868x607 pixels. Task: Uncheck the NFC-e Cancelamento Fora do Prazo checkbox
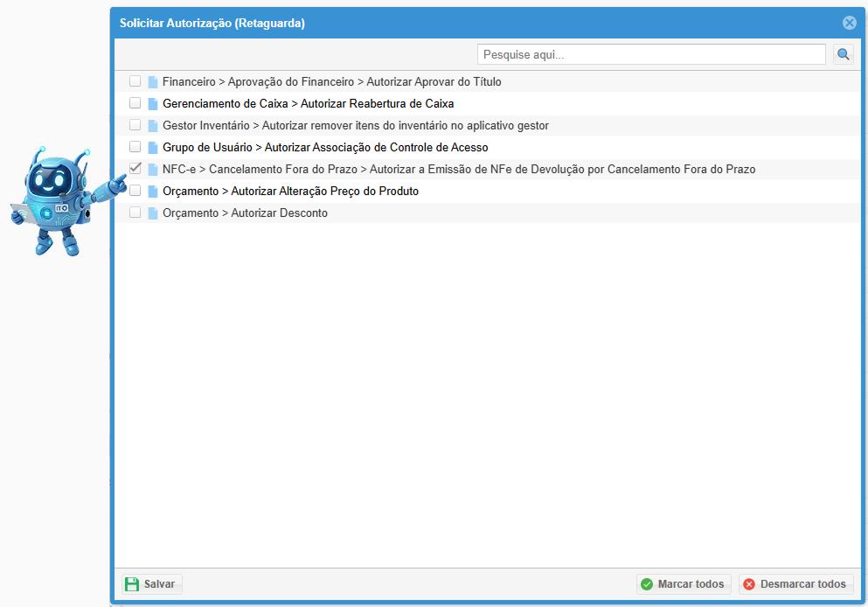coord(135,169)
